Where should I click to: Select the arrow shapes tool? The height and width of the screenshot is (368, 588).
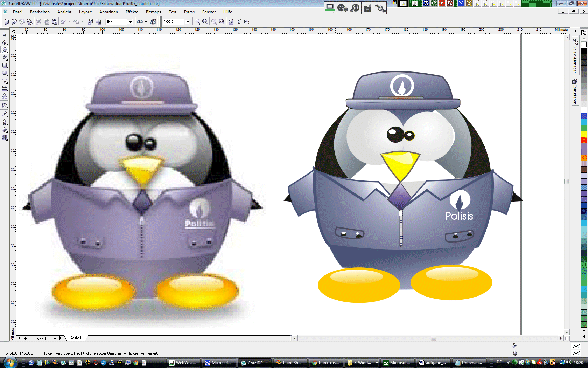pos(5,89)
